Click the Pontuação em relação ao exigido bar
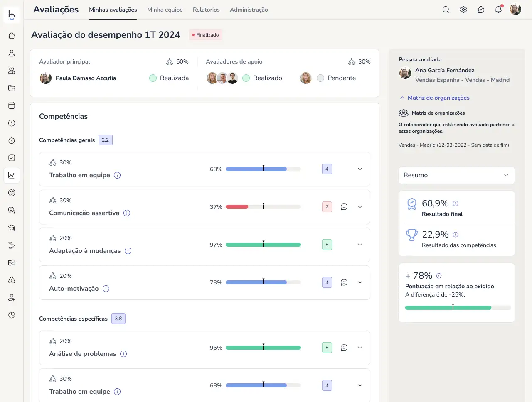Image resolution: width=532 pixels, height=402 pixels. [458, 308]
